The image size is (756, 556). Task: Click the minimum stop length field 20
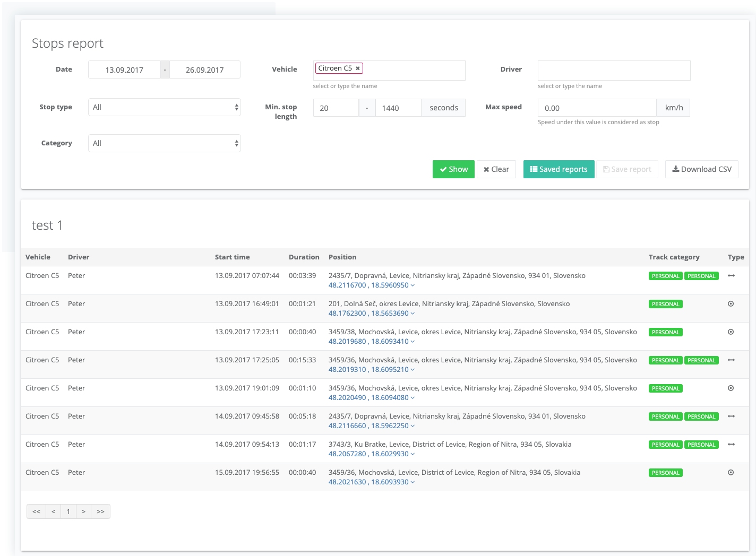pos(336,108)
